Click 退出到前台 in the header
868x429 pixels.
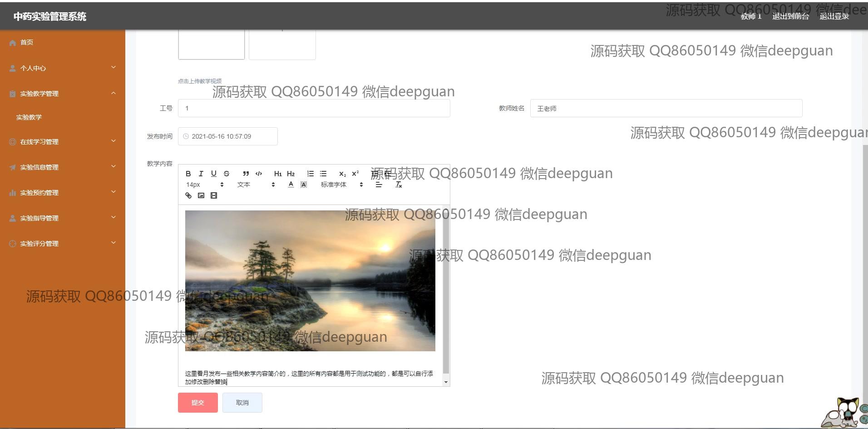[x=790, y=16]
